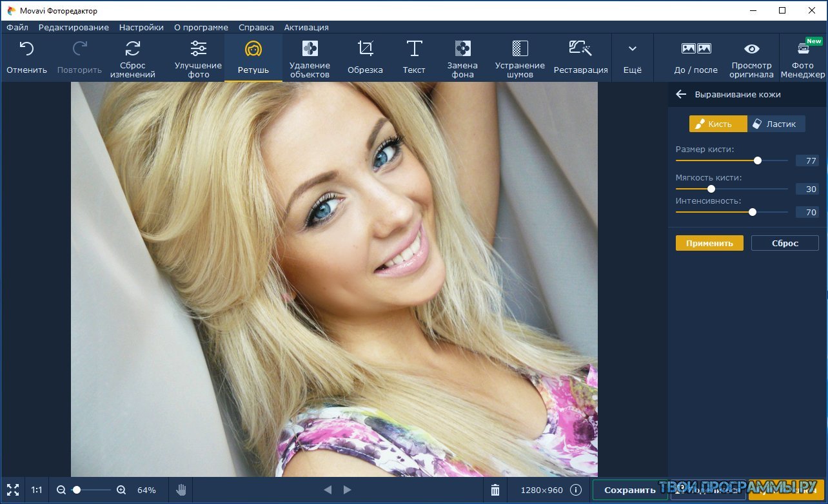Open the Настройки menu
The height and width of the screenshot is (504, 828).
tap(141, 27)
